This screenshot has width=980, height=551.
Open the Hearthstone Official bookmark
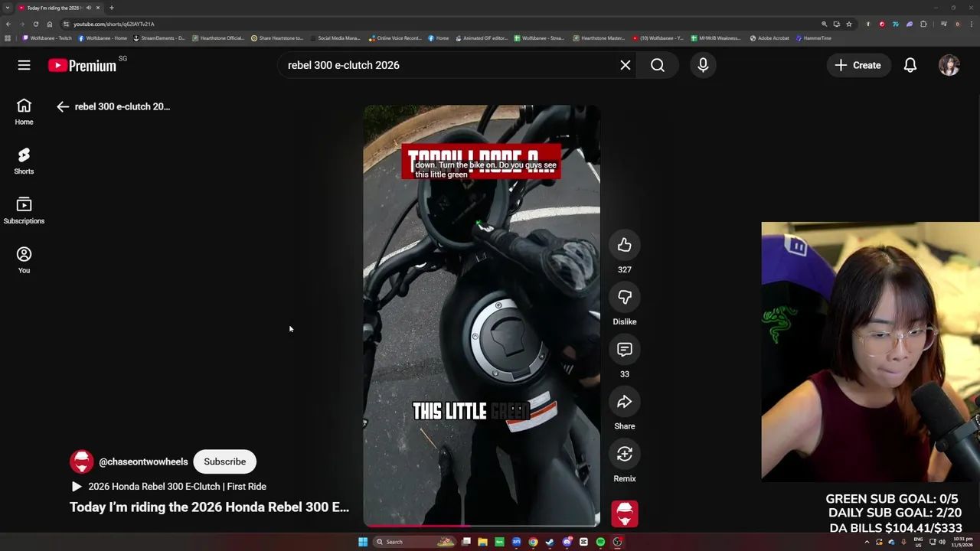218,38
